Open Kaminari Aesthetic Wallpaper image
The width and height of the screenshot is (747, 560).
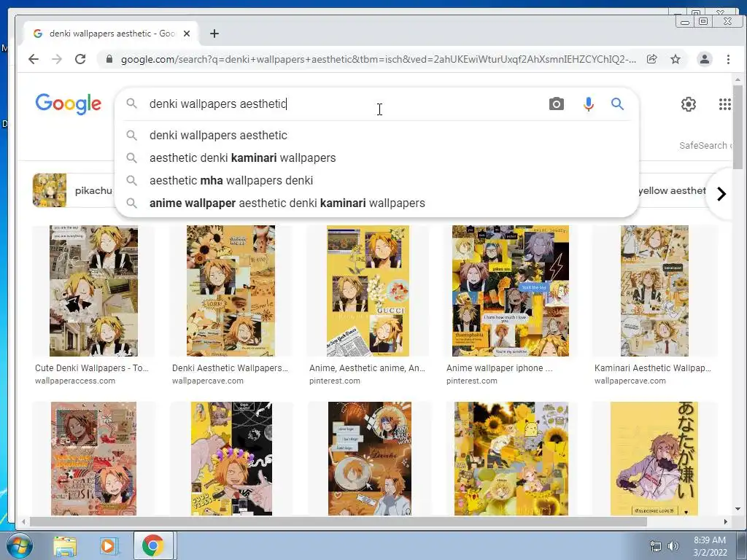(654, 291)
